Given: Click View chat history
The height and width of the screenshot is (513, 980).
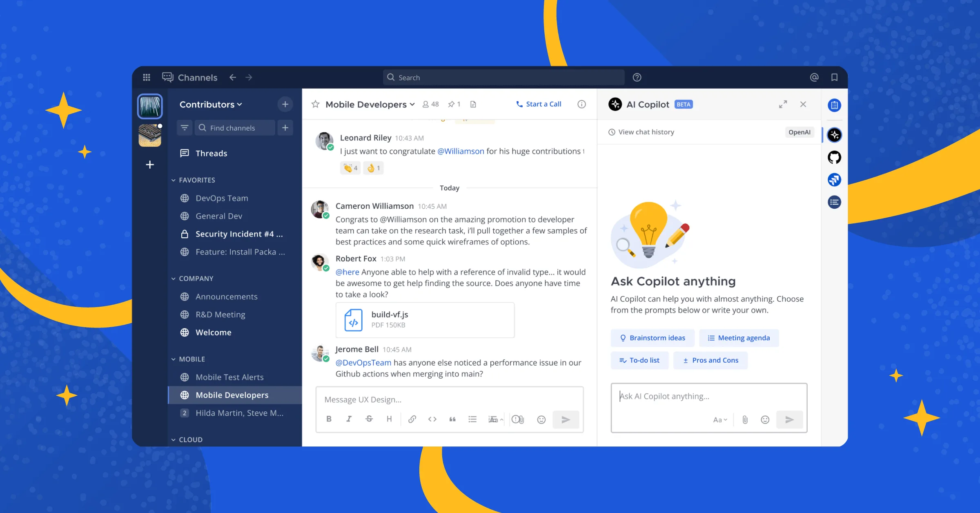Looking at the screenshot, I should click(x=641, y=132).
